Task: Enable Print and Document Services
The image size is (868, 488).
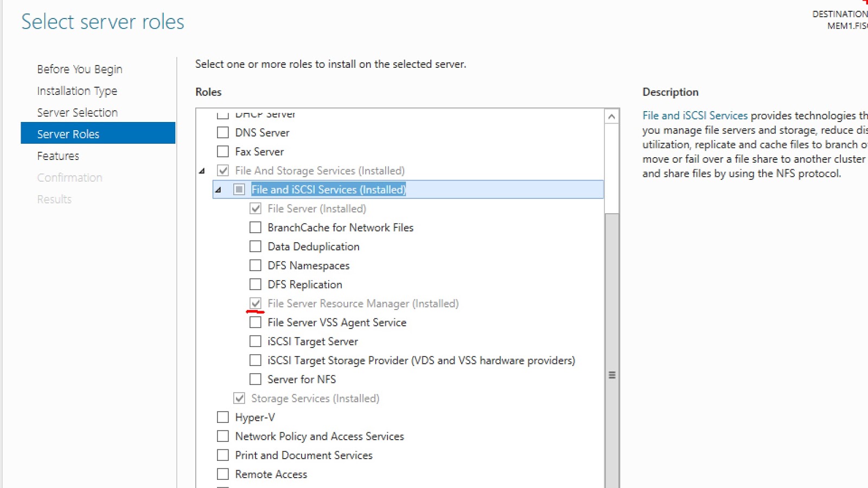Action: 222,455
